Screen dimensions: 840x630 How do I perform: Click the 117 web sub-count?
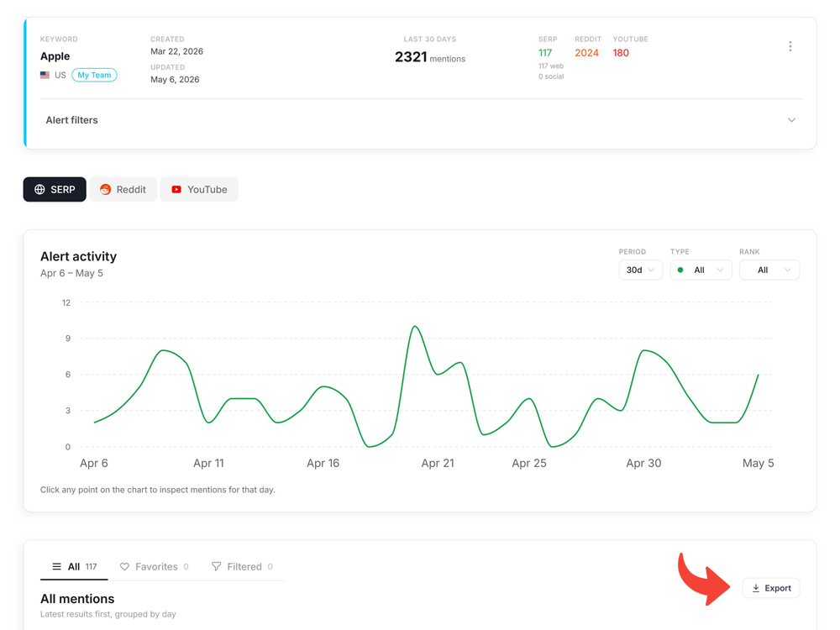point(551,66)
